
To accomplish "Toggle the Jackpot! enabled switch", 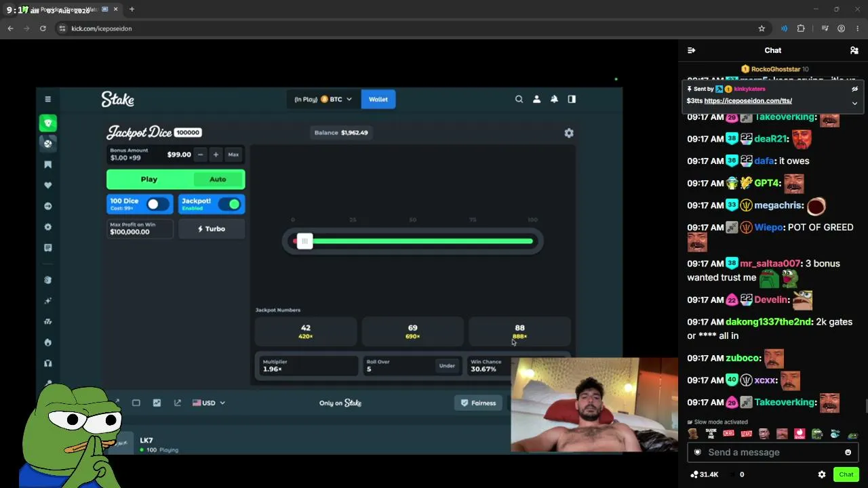I will tap(230, 204).
